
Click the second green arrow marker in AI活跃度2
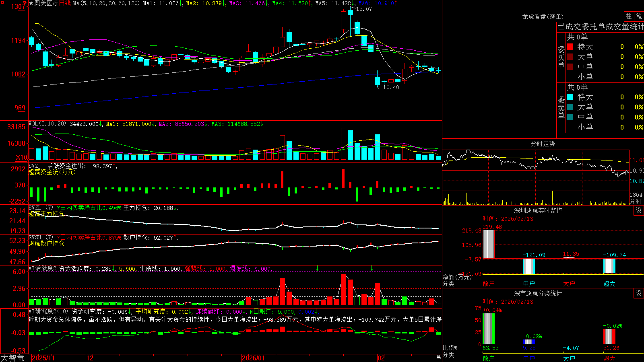pos(372,268)
